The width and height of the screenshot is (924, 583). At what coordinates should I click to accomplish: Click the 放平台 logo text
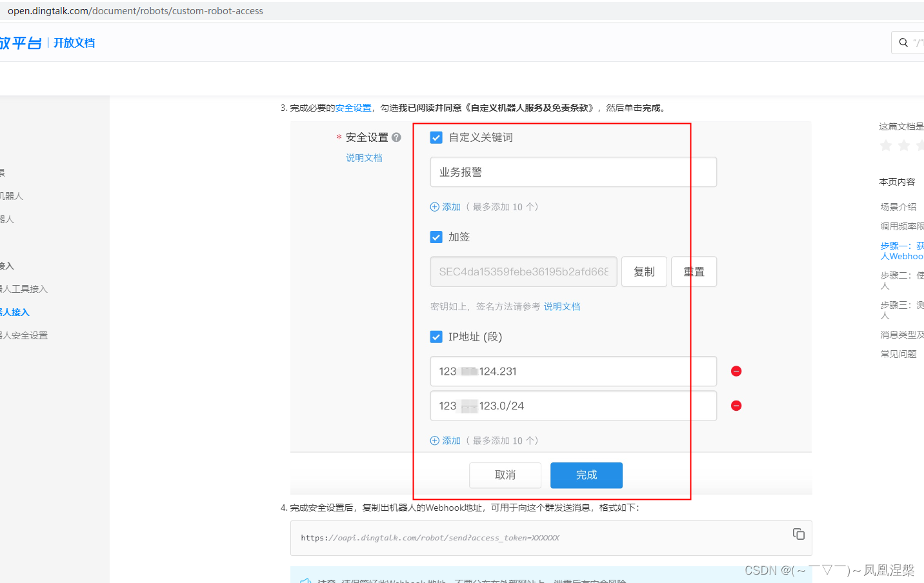tap(21, 43)
